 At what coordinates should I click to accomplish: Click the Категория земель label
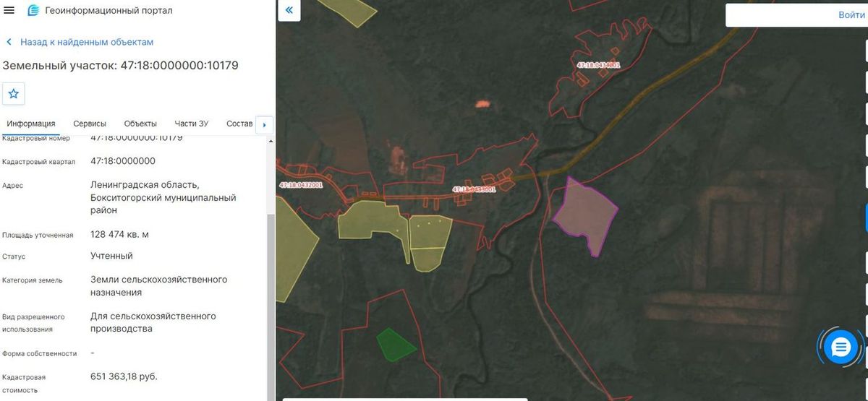click(32, 280)
